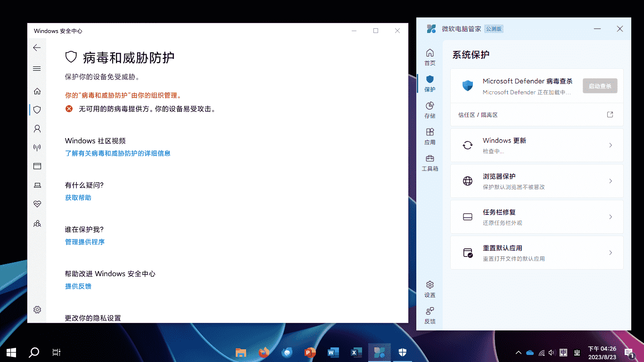
Task: Open firewall and network protection icon
Action: click(37, 148)
